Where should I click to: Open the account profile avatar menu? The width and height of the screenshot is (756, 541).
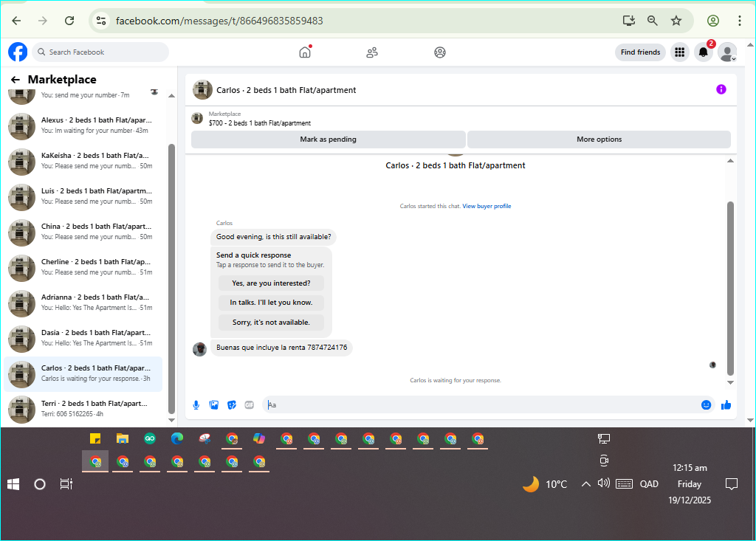727,52
